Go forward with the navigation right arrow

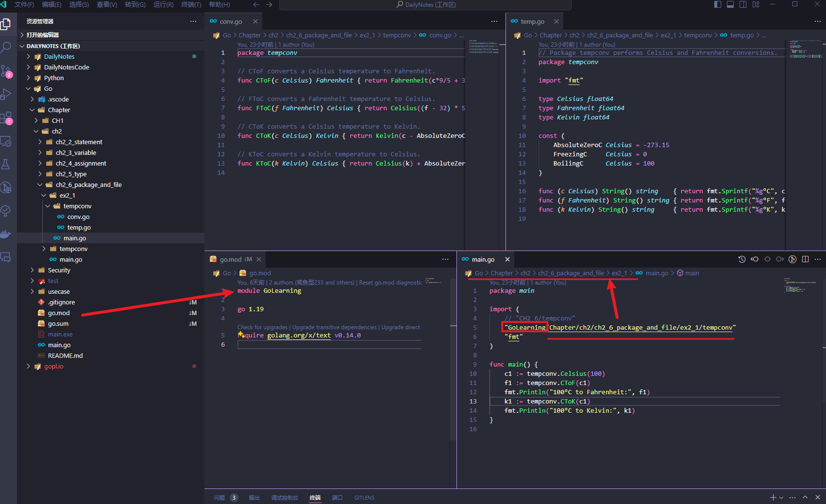tap(269, 4)
